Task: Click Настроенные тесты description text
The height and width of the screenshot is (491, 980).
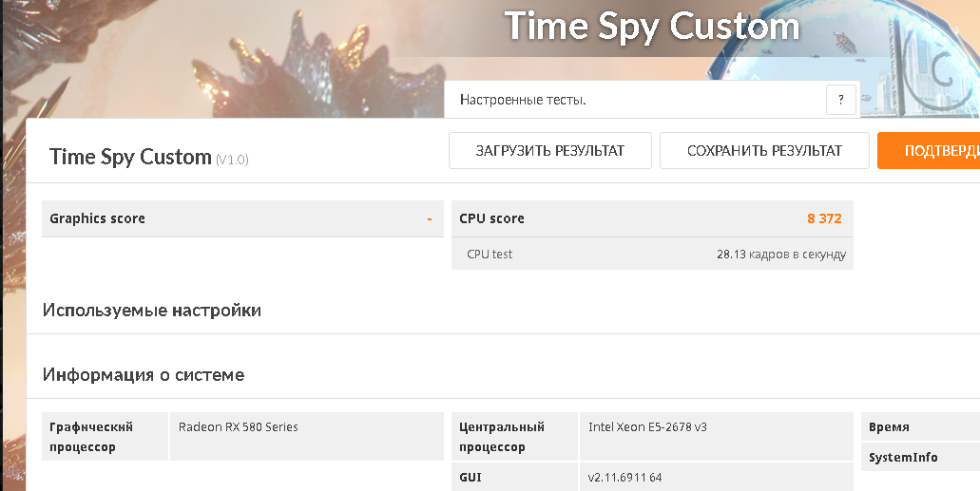Action: click(523, 100)
